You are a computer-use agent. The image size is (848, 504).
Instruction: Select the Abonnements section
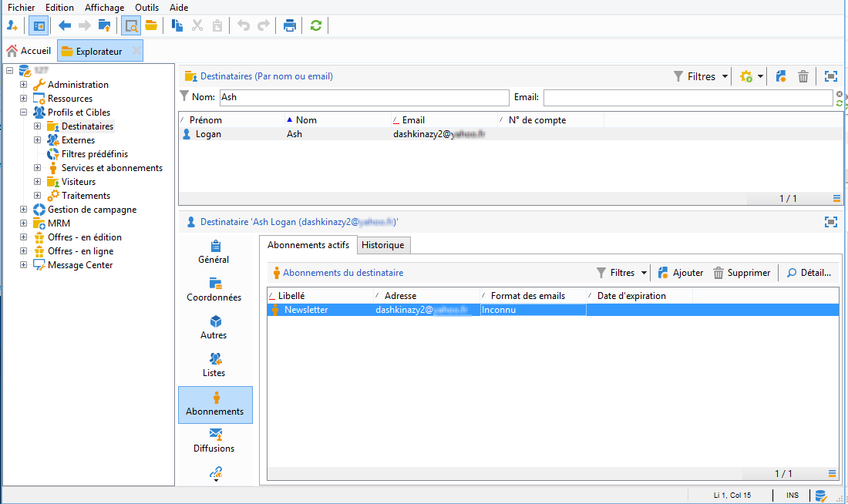215,405
